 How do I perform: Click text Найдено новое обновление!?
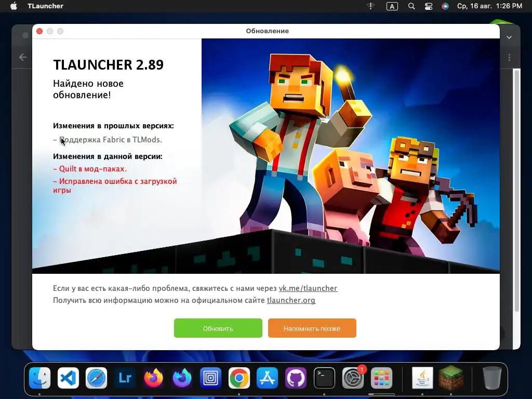tap(88, 89)
